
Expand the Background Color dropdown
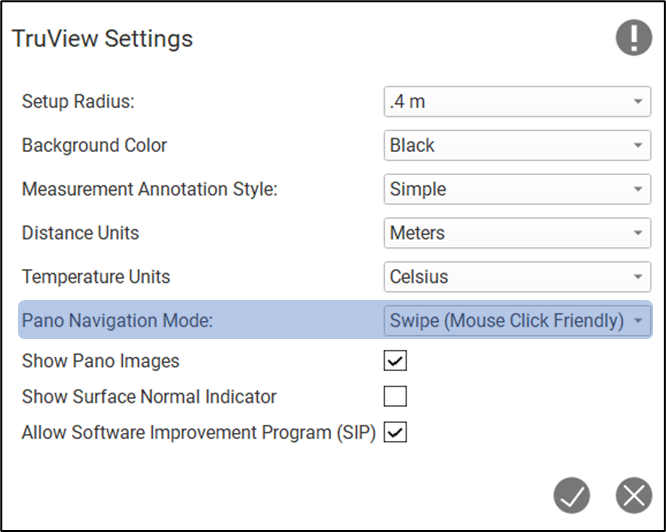(x=517, y=145)
